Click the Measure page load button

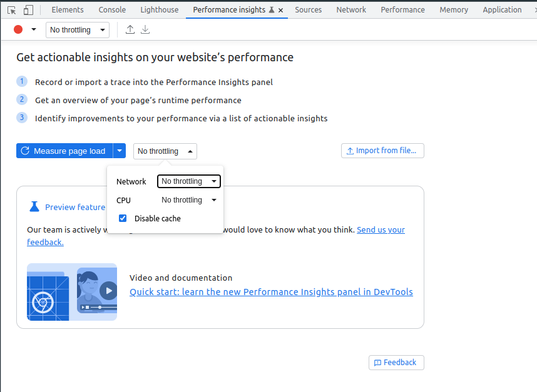(x=64, y=151)
